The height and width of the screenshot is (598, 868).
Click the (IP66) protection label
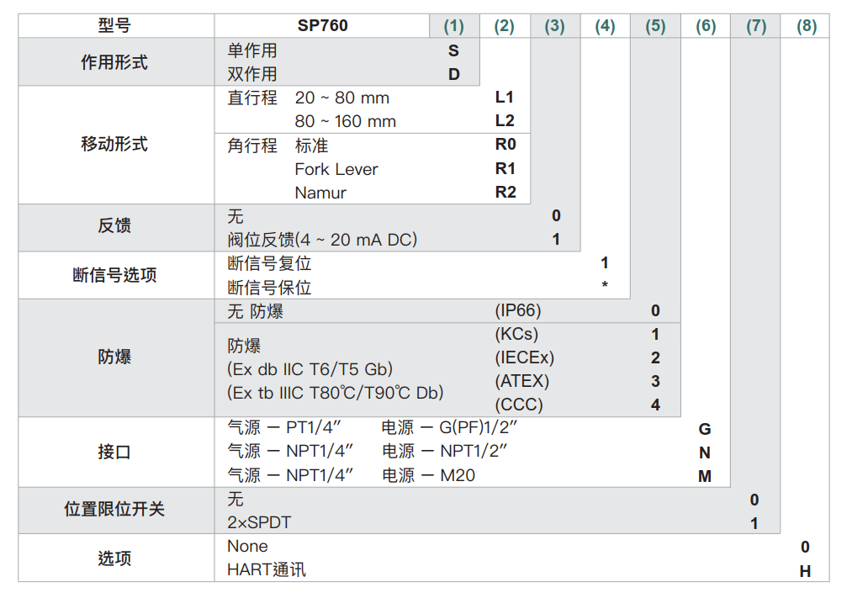pyautogui.click(x=517, y=310)
